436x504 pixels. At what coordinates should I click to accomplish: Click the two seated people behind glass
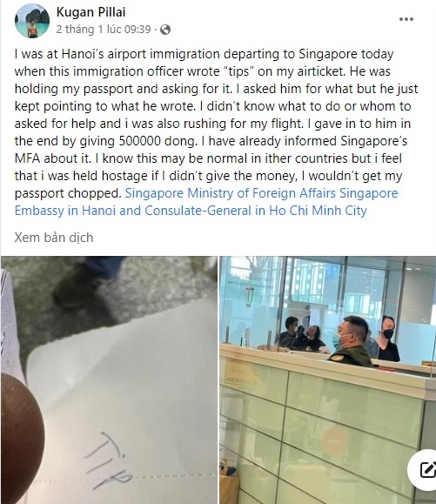pos(302,334)
